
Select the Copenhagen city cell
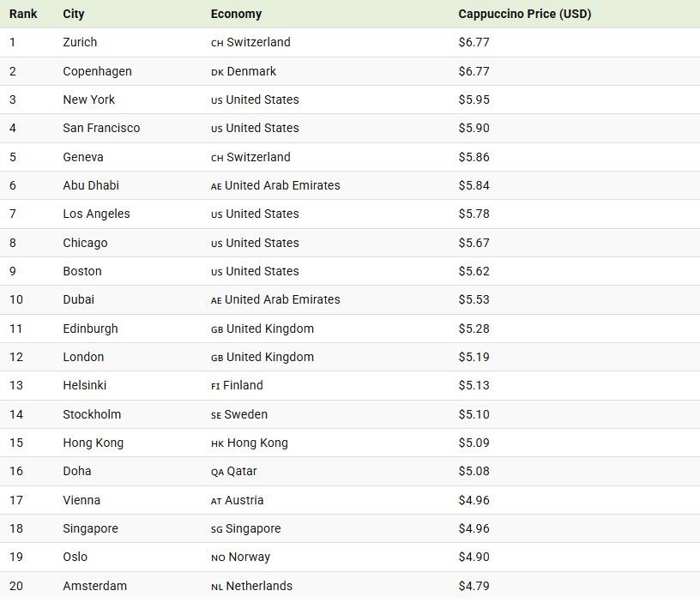click(x=97, y=71)
